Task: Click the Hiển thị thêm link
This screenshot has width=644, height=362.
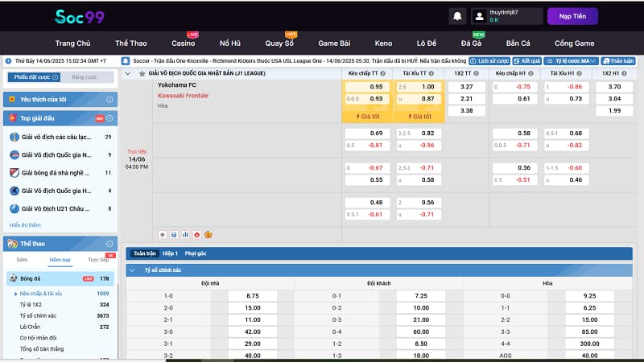Action: (25, 225)
